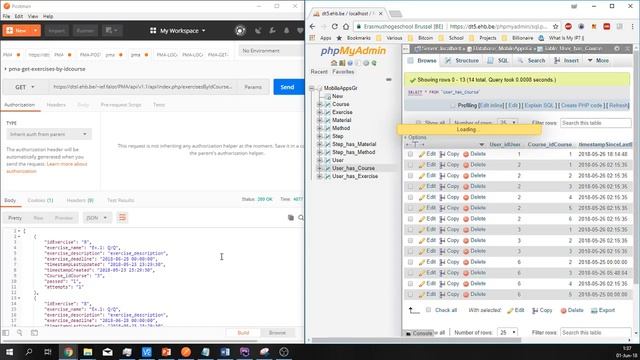Open File Explorer from the taskbar
The height and width of the screenshot is (360, 640).
click(x=88, y=352)
